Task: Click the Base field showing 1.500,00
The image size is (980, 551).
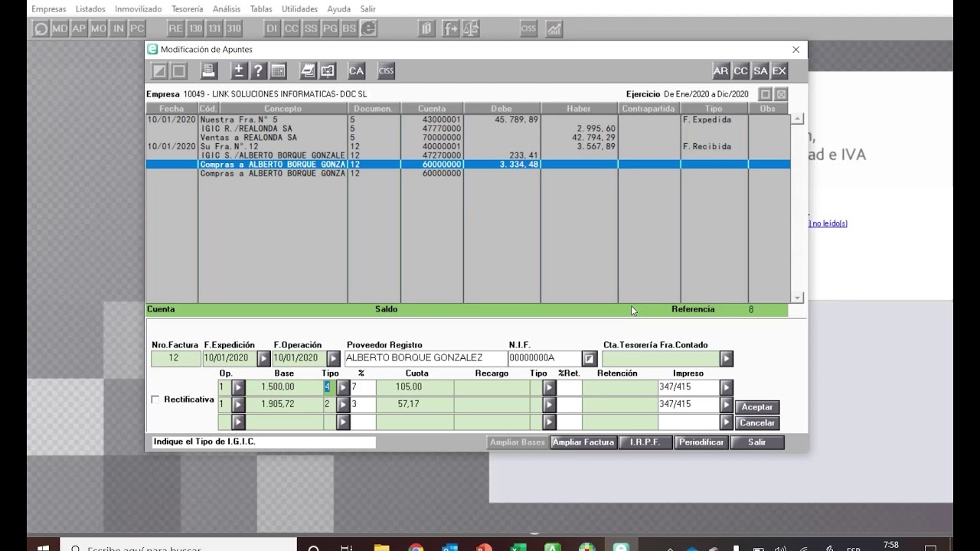Action: (x=283, y=387)
